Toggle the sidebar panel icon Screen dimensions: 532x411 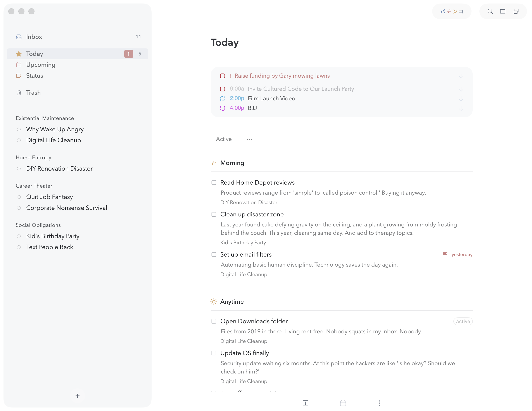coord(503,11)
